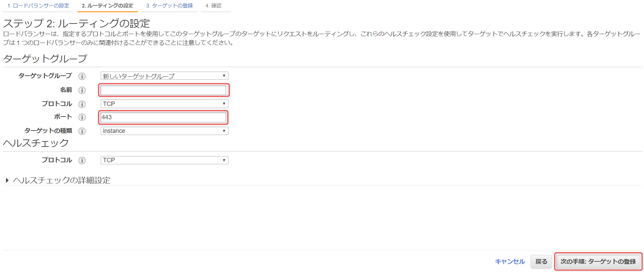Focus the empty 名前 input field
644x272 pixels.
pos(163,90)
